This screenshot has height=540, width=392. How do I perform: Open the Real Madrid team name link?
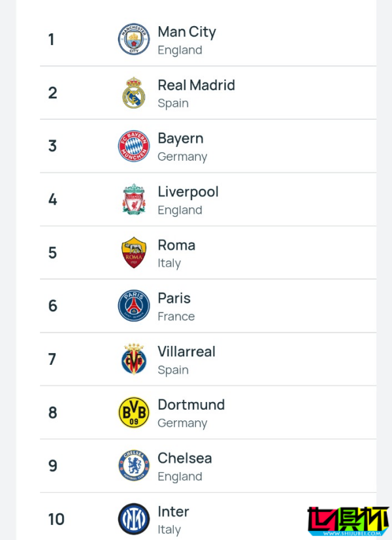click(x=196, y=85)
